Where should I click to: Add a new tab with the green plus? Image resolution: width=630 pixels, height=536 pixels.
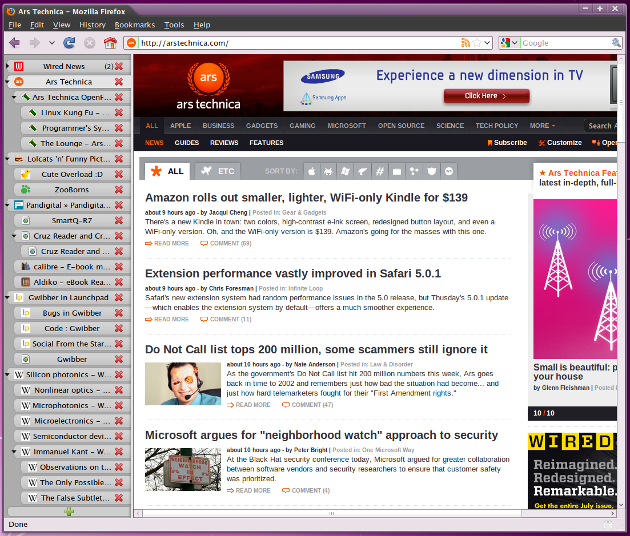tap(69, 511)
